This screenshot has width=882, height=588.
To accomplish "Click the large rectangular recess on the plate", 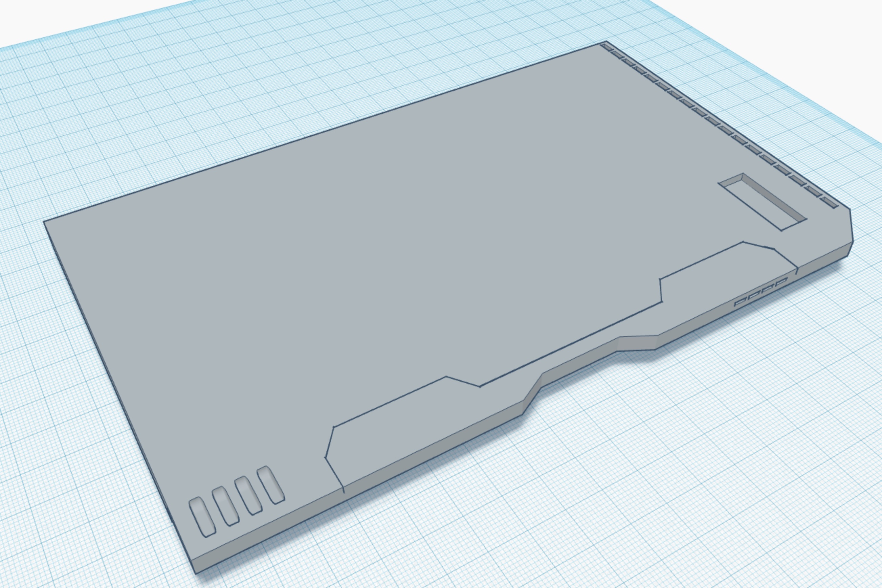I will coord(763,202).
